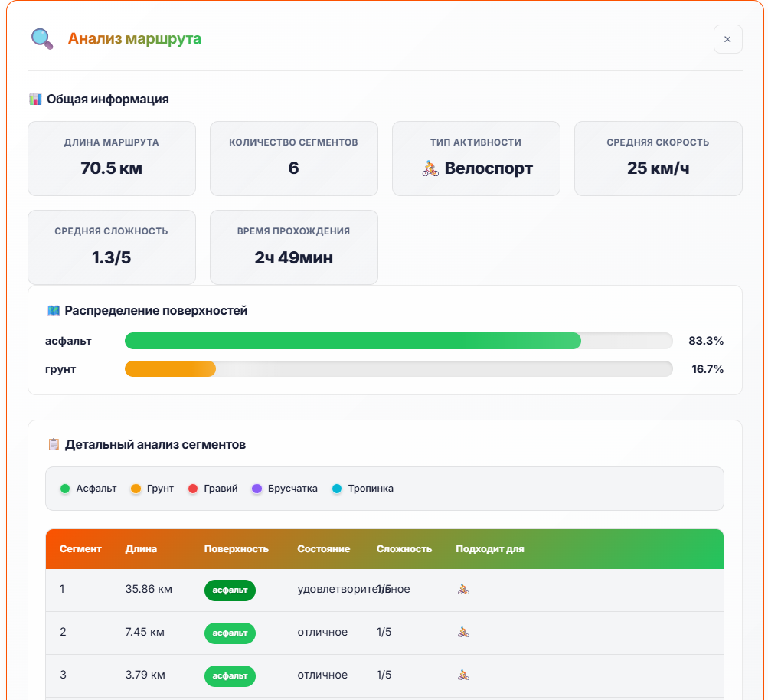The image size is (768, 700).
Task: Click the clipboard icon by Детальный анализ сегментов
Action: pyautogui.click(x=54, y=444)
